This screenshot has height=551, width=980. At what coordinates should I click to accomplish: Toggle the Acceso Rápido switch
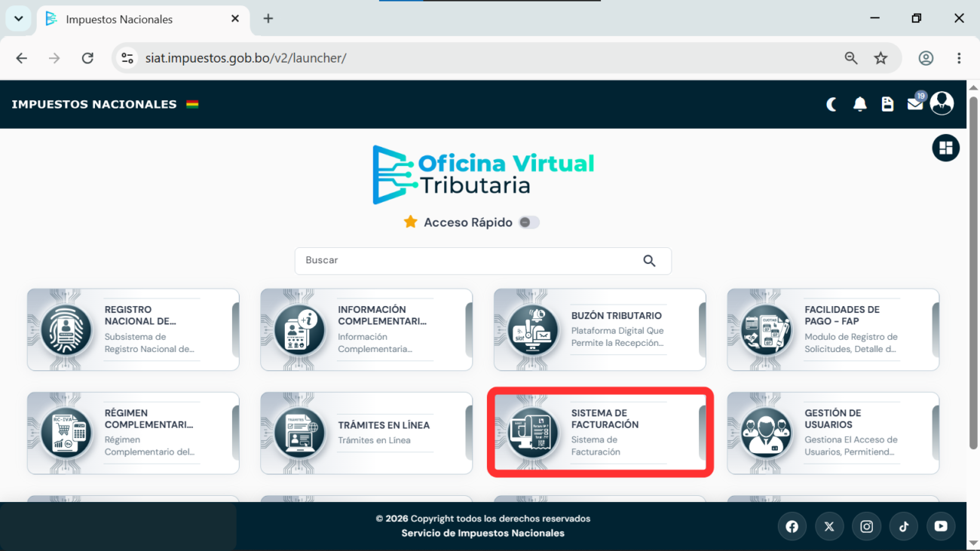(529, 222)
